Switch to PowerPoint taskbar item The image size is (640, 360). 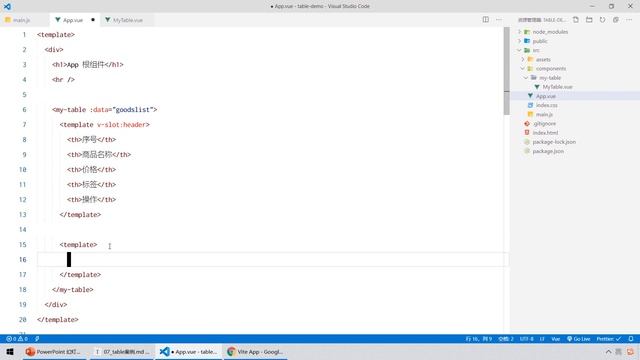(55, 351)
